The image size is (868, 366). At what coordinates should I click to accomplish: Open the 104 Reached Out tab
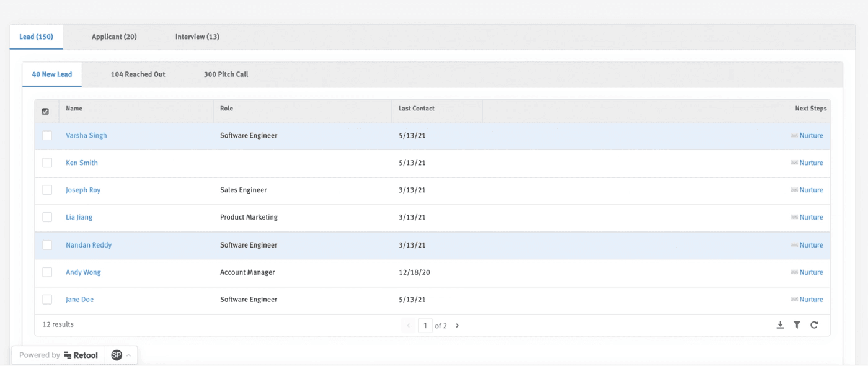pos(138,74)
